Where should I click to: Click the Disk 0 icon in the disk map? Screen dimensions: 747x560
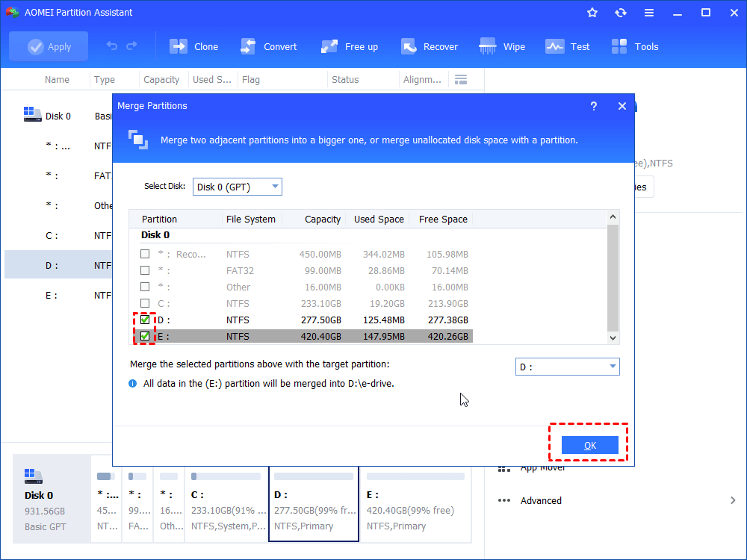point(33,476)
